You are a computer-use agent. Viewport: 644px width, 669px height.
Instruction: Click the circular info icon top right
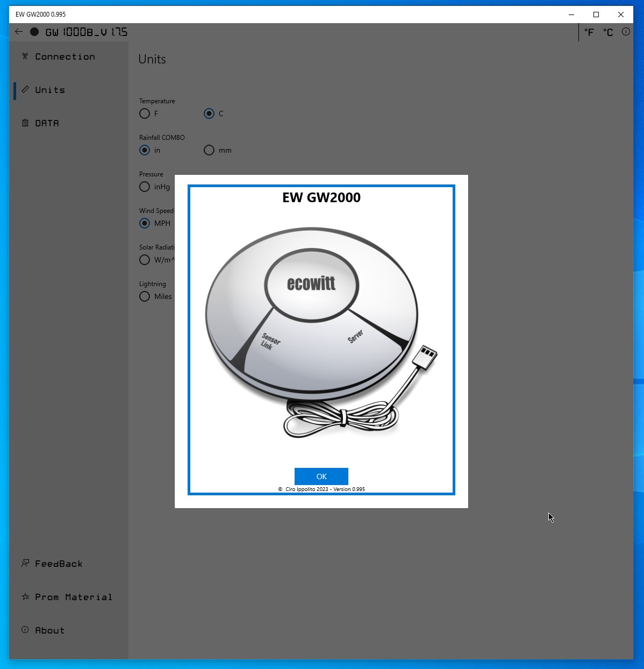(626, 32)
